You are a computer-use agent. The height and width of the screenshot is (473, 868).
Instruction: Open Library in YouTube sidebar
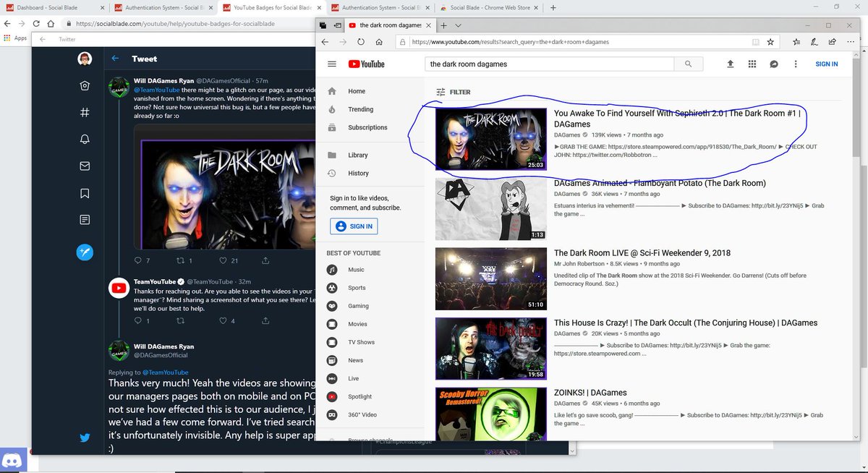pyautogui.click(x=357, y=155)
